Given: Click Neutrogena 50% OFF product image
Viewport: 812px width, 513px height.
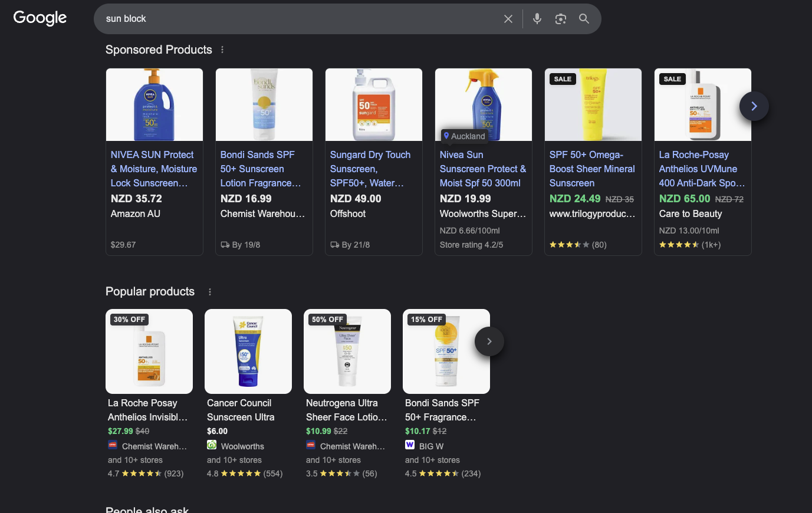Looking at the screenshot, I should (x=347, y=351).
